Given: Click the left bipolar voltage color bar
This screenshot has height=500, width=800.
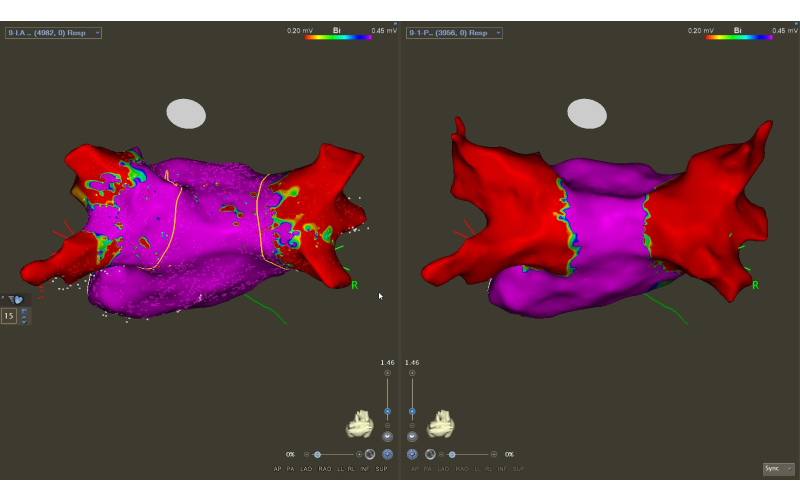Looking at the screenshot, I should [338, 36].
